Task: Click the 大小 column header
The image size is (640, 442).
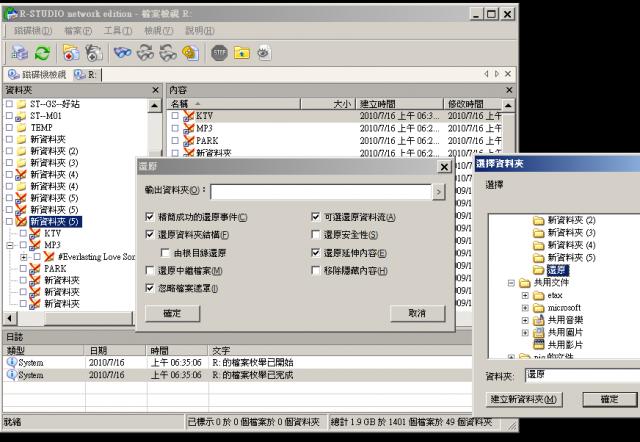Action: 328,104
